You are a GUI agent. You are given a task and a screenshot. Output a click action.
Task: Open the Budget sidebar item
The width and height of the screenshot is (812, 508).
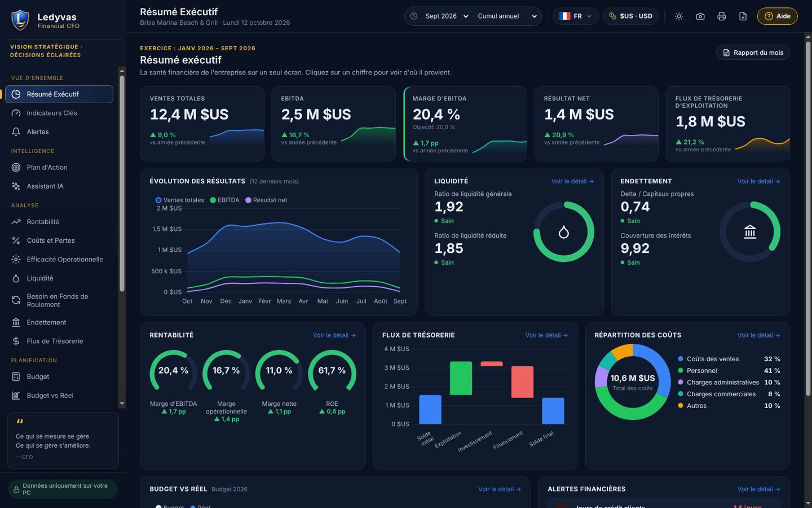tap(59, 376)
